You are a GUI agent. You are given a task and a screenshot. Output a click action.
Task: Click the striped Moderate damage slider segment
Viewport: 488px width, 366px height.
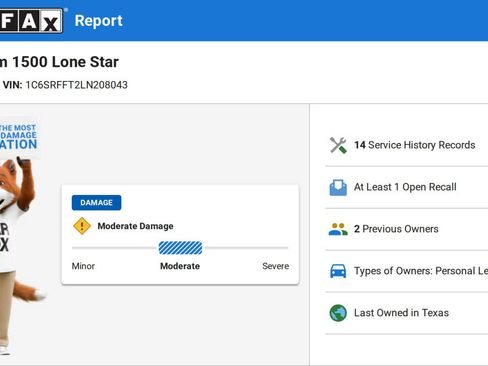(x=180, y=248)
